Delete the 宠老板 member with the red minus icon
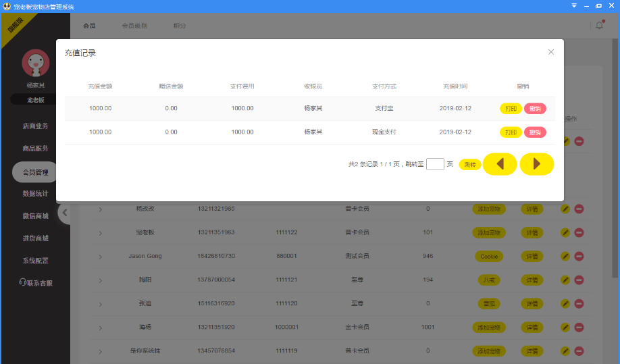620x364 pixels. (x=579, y=233)
